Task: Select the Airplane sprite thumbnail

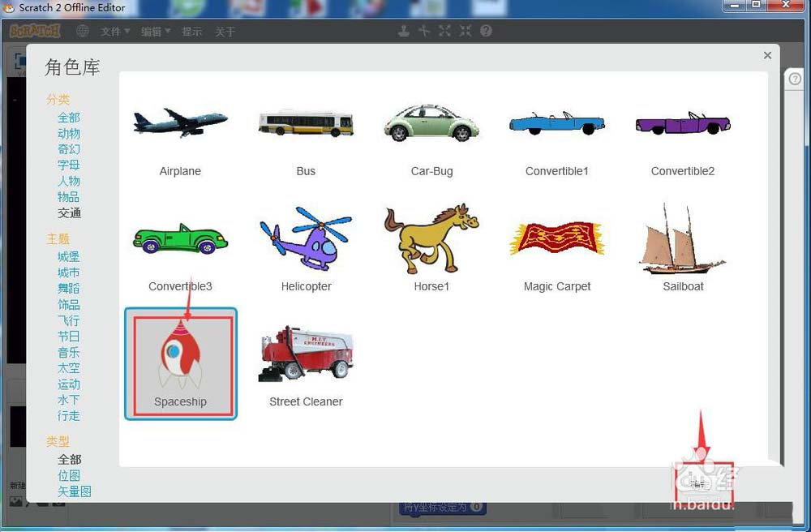Action: pyautogui.click(x=180, y=122)
